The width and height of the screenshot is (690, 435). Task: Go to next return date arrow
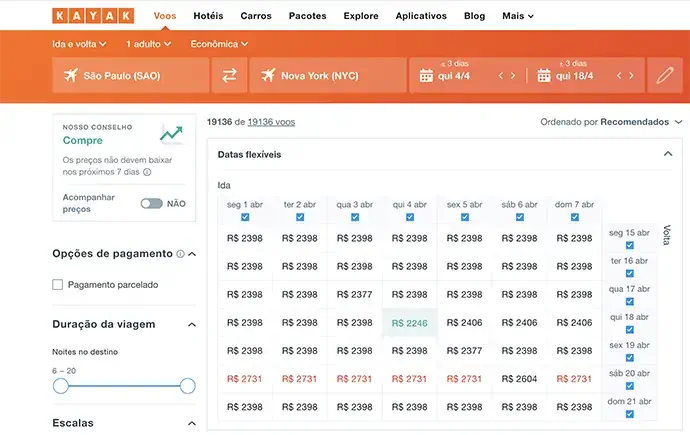click(631, 76)
